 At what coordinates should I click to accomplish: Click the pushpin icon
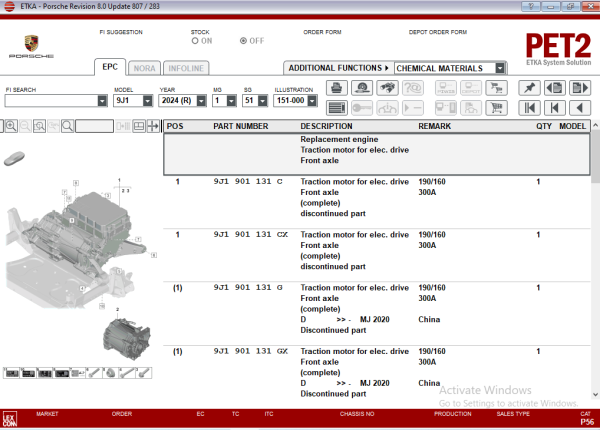[x=529, y=88]
